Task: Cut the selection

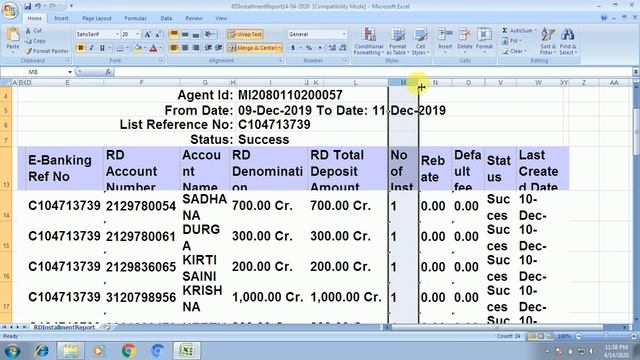Action: pos(34,31)
